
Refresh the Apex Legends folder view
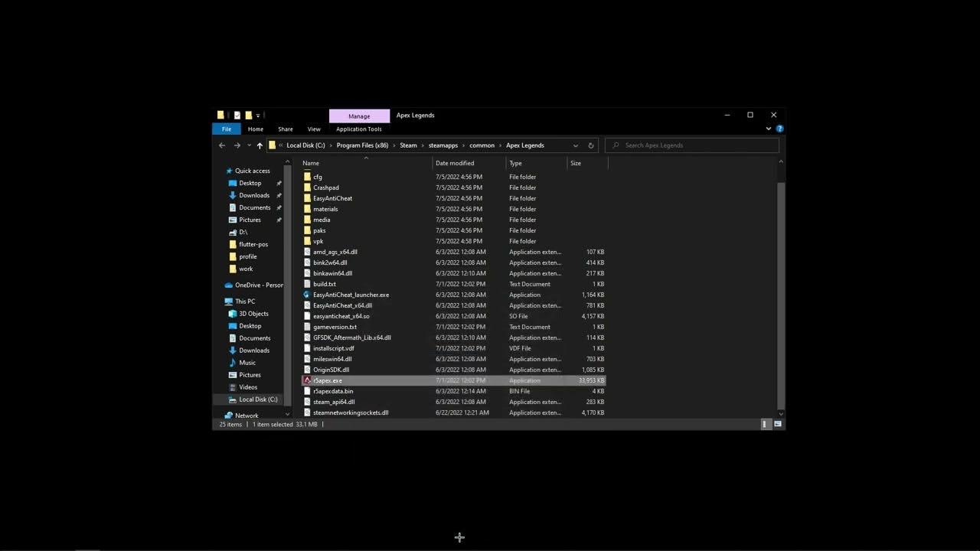pos(590,145)
